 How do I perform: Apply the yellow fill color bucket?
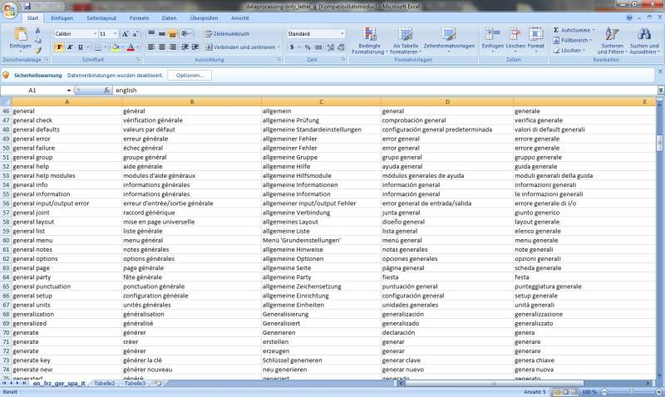click(x=115, y=47)
